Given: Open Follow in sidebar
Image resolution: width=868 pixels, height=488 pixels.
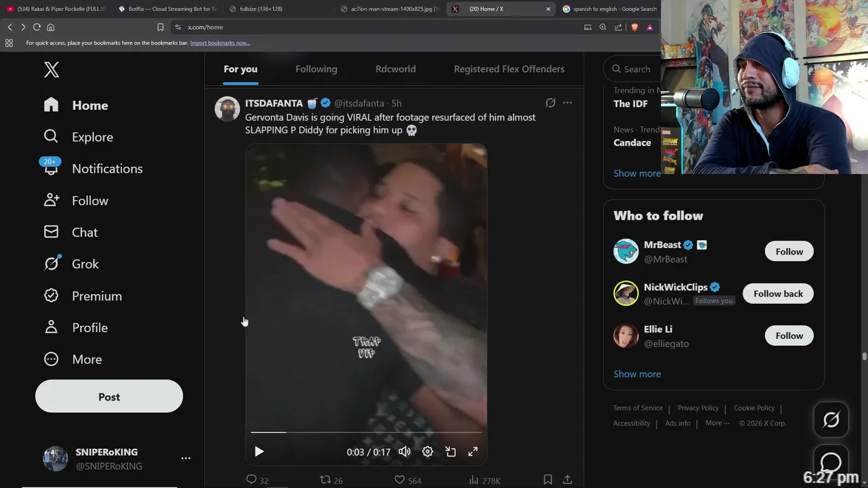Looking at the screenshot, I should pos(76,201).
